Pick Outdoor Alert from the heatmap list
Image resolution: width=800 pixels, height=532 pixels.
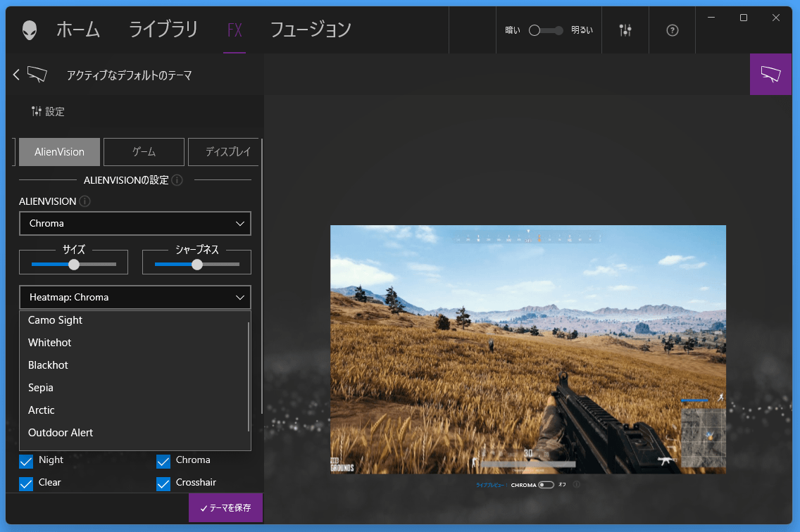[x=134, y=433]
